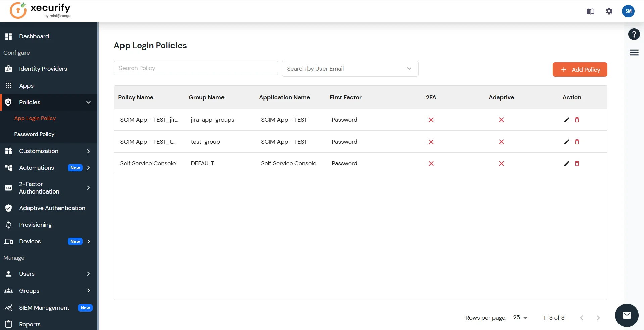
Task: Click the Identity Providers sidebar icon
Action: pos(9,69)
